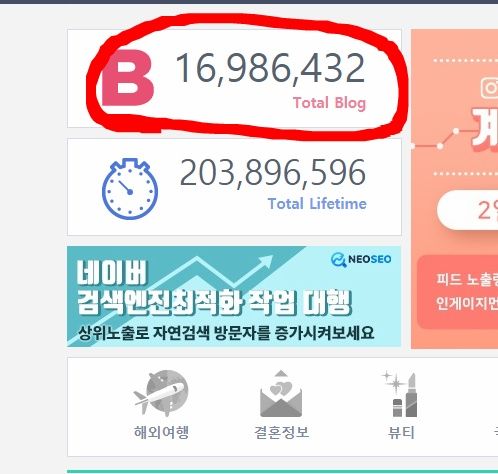The image size is (498, 474).
Task: Select the lipstick beauty icon
Action: pyautogui.click(x=400, y=394)
